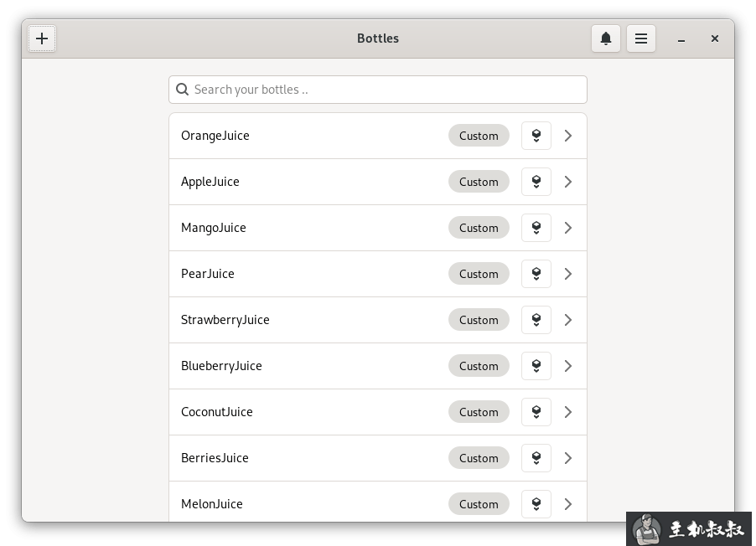This screenshot has width=756, height=546.
Task: Select the BlueberryJuice bottle row
Action: pos(378,366)
